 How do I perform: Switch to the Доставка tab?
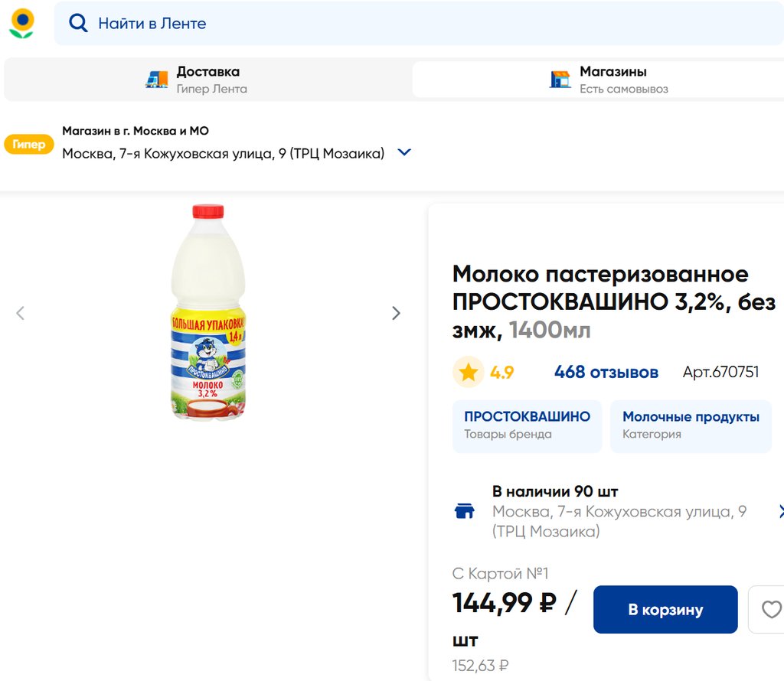[208, 80]
